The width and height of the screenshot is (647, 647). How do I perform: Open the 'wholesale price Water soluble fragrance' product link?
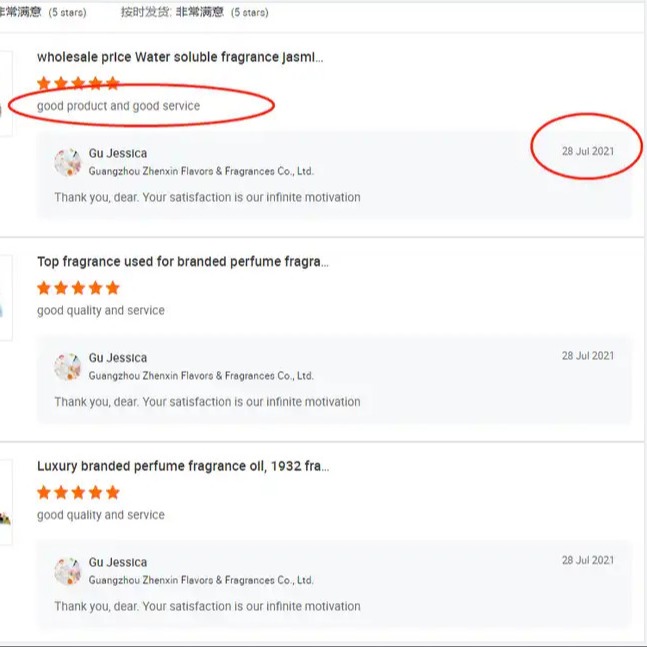click(180, 58)
